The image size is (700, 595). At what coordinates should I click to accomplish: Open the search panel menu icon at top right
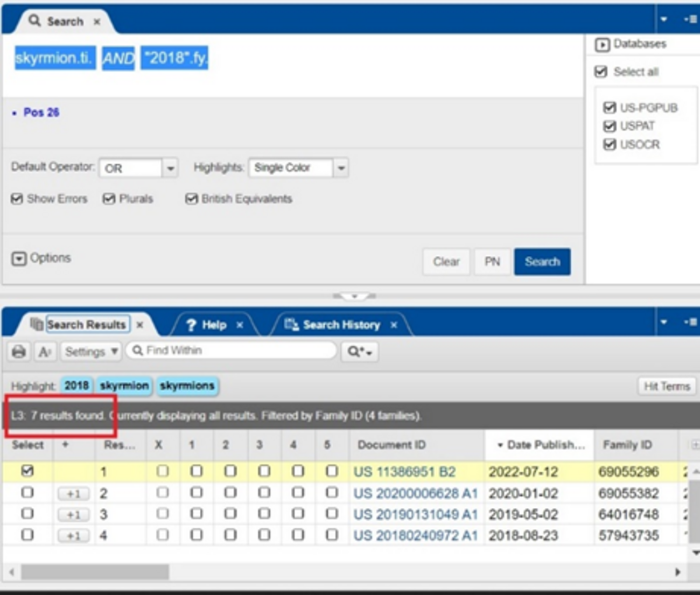click(x=690, y=19)
